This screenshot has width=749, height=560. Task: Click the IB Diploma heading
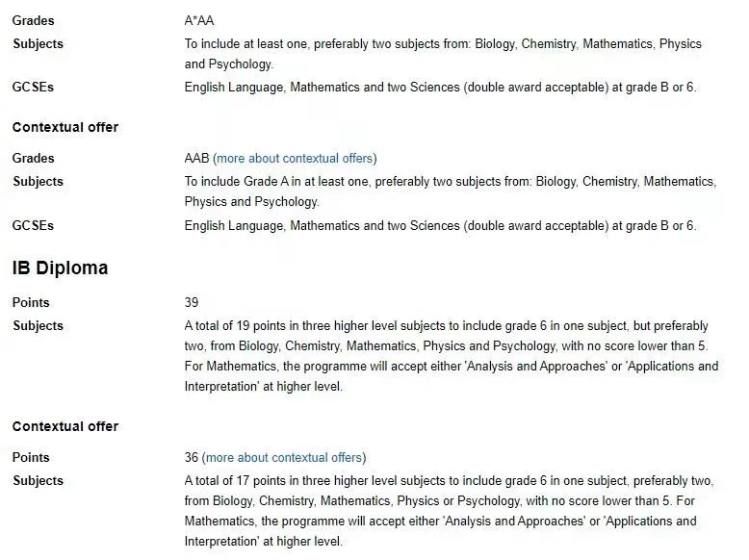[61, 267]
